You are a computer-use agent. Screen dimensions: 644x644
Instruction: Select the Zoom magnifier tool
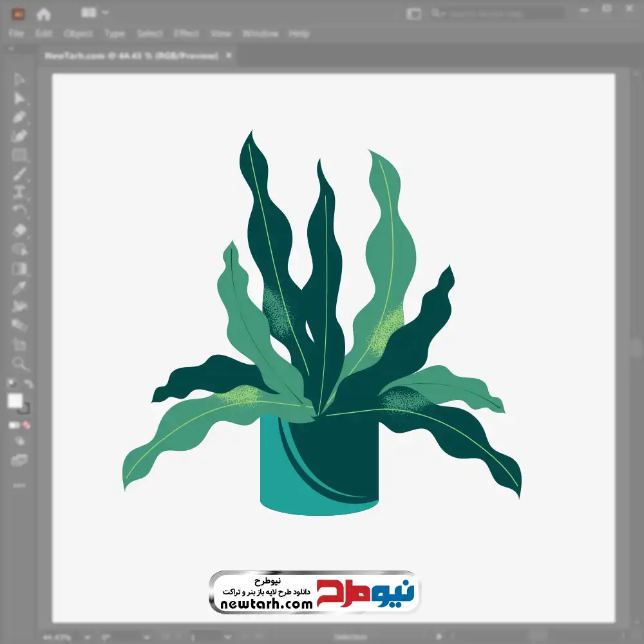[19, 363]
